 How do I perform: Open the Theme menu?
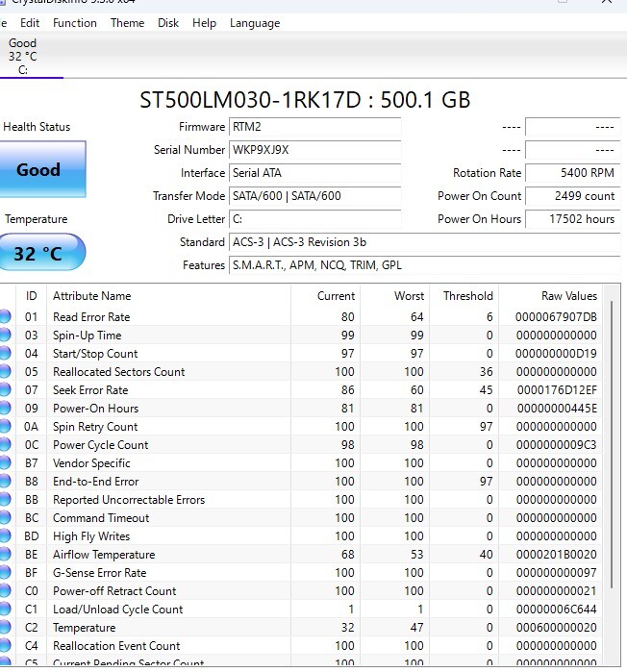tap(127, 23)
